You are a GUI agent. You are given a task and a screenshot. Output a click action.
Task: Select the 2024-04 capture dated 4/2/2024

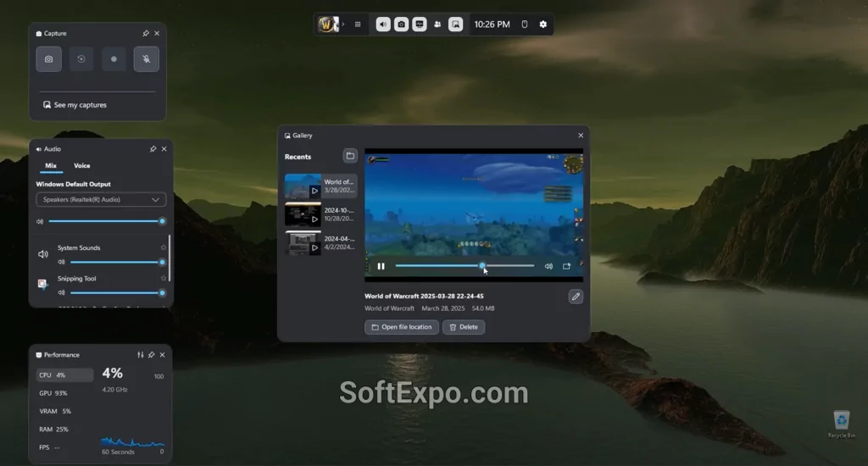320,243
